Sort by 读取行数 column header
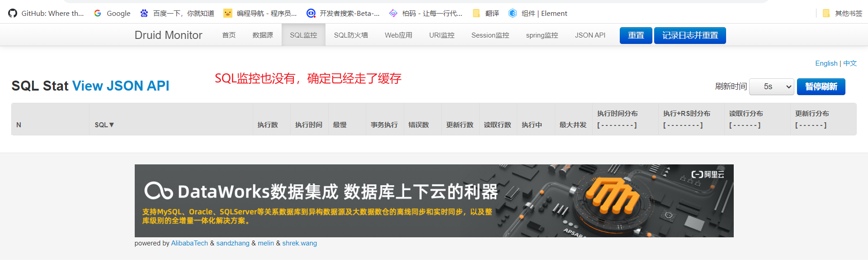868x269 pixels. [x=498, y=119]
